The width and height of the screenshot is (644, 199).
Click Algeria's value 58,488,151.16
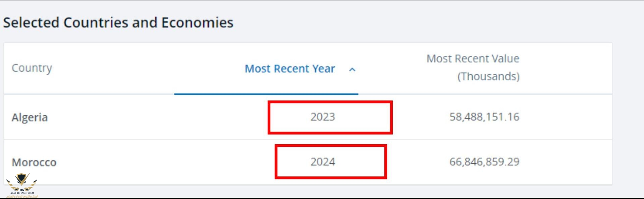(x=484, y=117)
